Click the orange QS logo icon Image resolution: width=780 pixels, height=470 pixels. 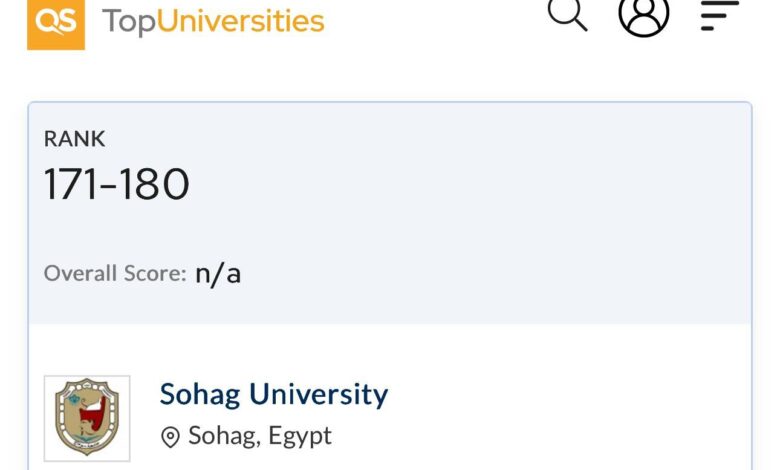[x=56, y=21]
